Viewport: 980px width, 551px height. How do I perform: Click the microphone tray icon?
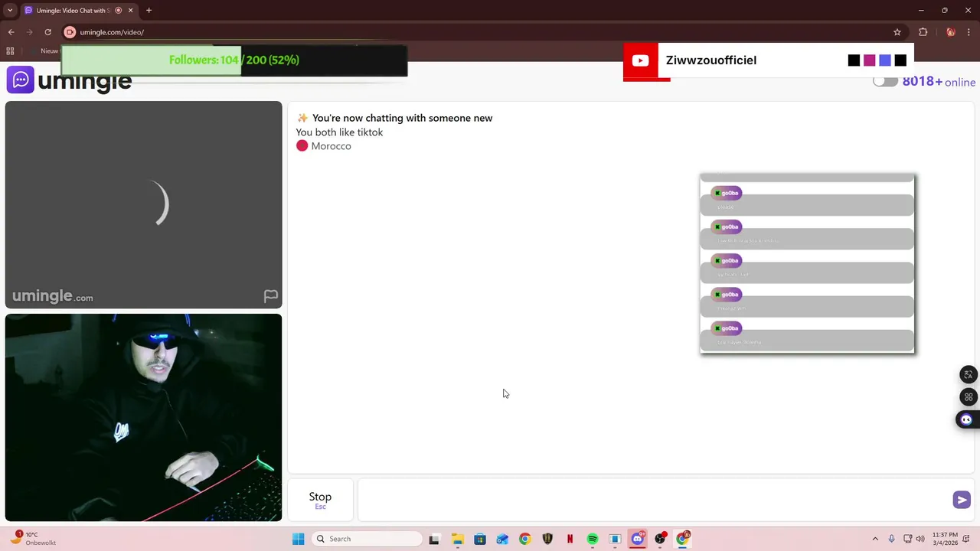tap(892, 539)
